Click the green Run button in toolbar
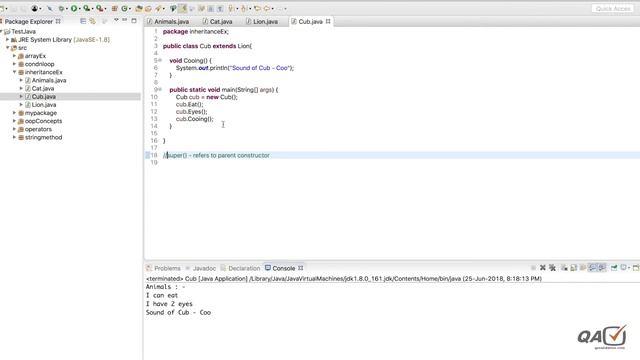This screenshot has height=360, width=640. [x=74, y=8]
